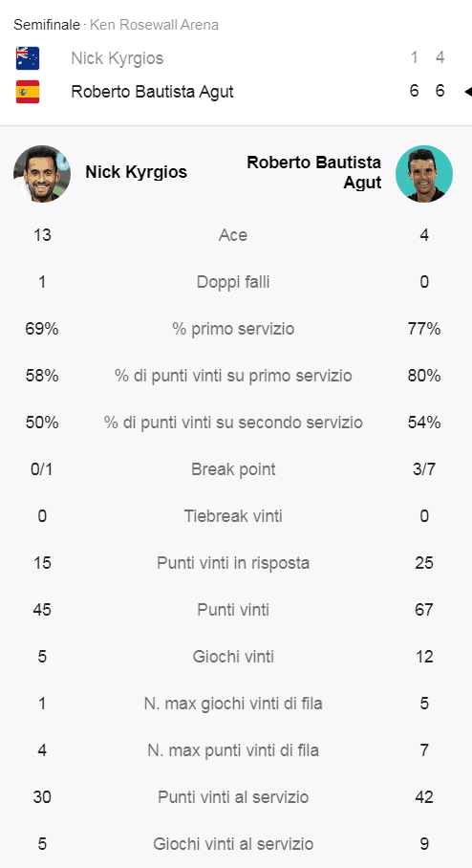Click the Break point statistic label
The image size is (472, 868).
233,469
